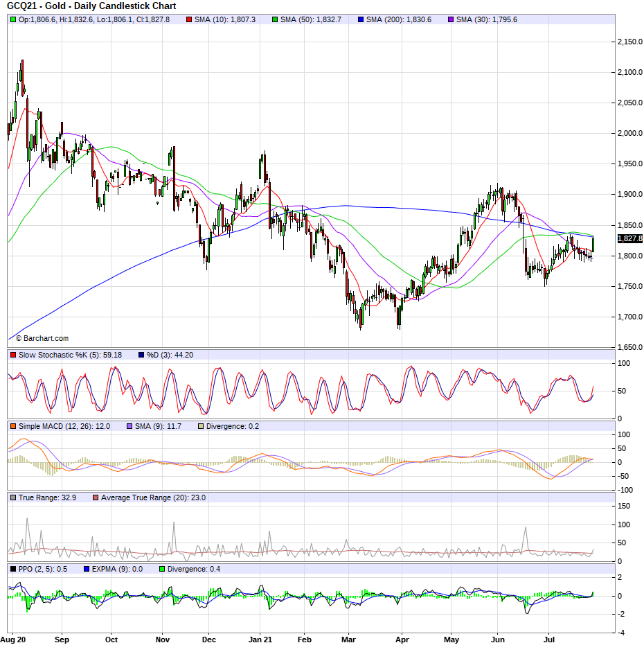Click the latest green candlestick at far right
Viewport: 644px width, 661px height.
coord(593,244)
